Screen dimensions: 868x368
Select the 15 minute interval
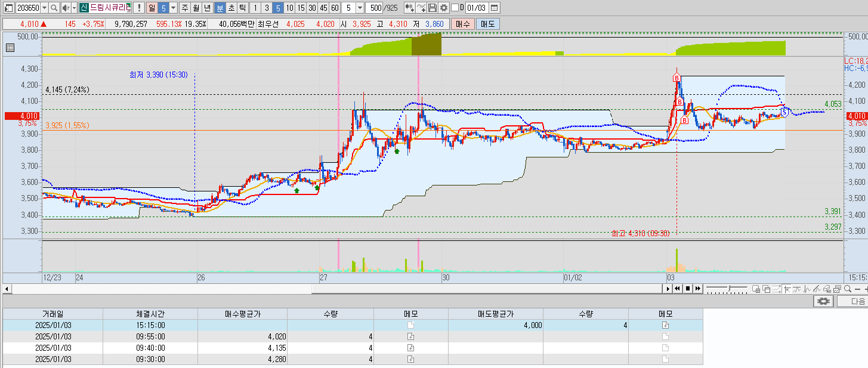click(x=301, y=8)
